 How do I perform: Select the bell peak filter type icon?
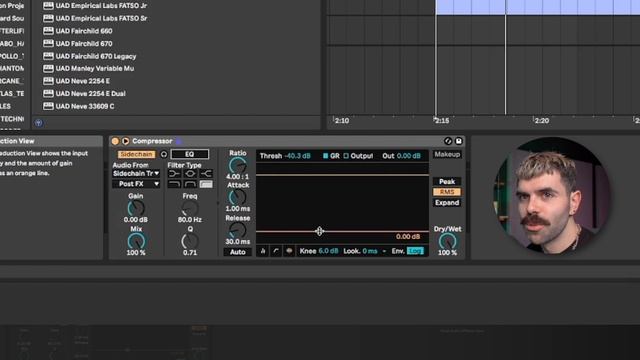tap(190, 174)
